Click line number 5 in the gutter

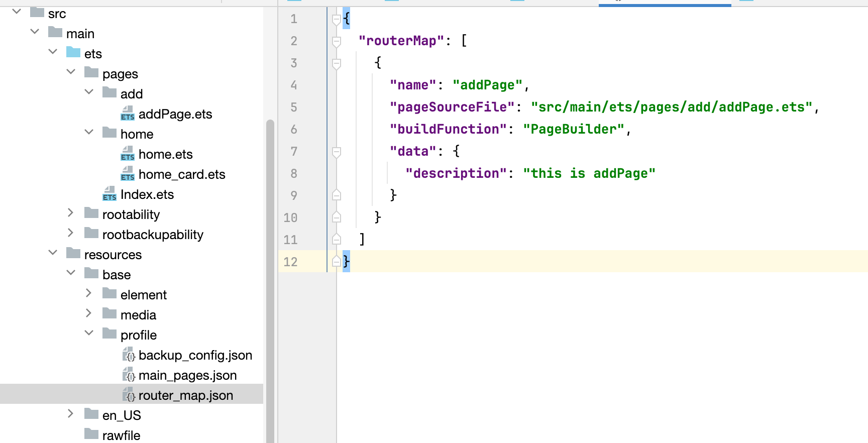[294, 107]
